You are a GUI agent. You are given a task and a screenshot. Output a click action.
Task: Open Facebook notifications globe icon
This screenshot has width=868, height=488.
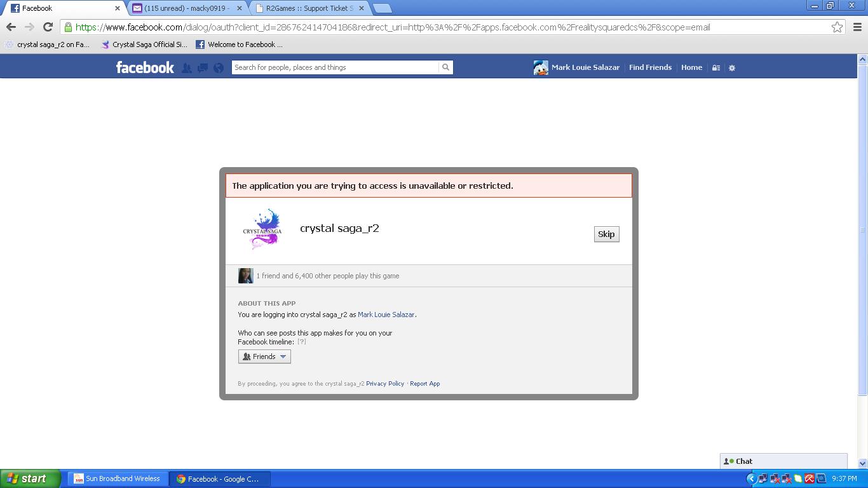coord(219,68)
